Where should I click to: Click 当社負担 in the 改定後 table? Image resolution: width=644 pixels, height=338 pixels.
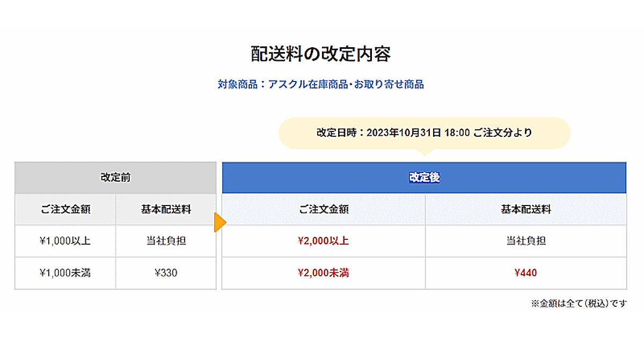(x=526, y=241)
